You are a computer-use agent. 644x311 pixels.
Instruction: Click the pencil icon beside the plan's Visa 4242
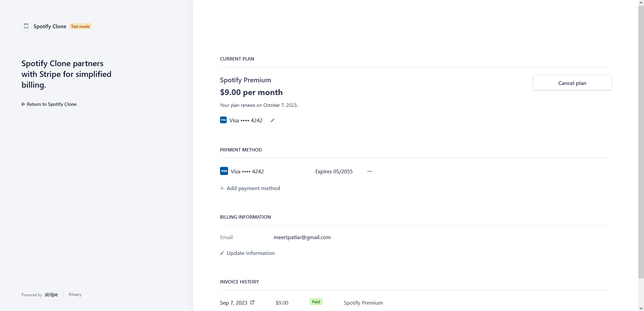[x=273, y=120]
